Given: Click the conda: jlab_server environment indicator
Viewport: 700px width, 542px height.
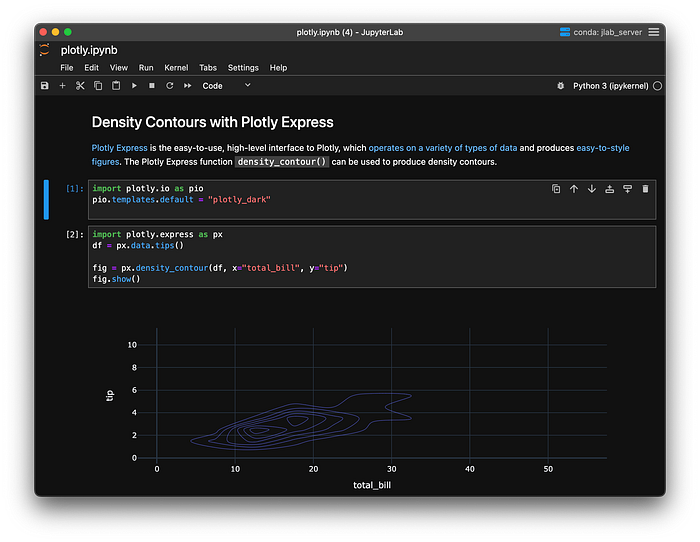Looking at the screenshot, I should 601,32.
